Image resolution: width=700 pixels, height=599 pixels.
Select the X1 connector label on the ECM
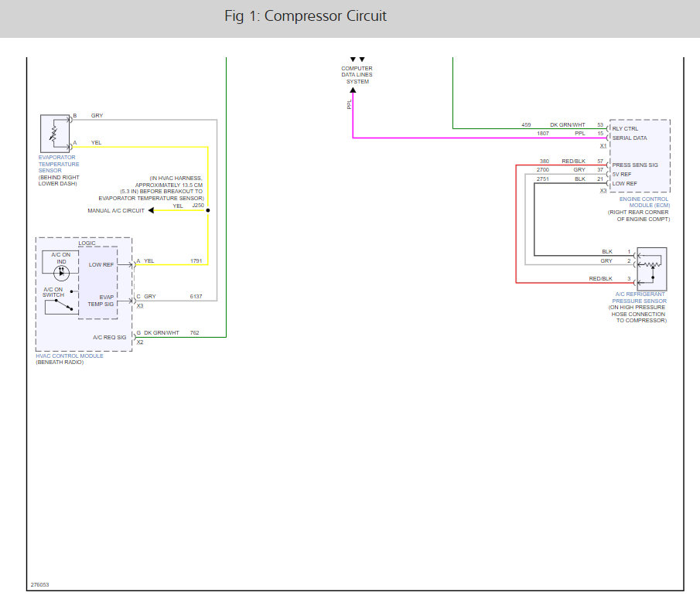click(x=603, y=145)
